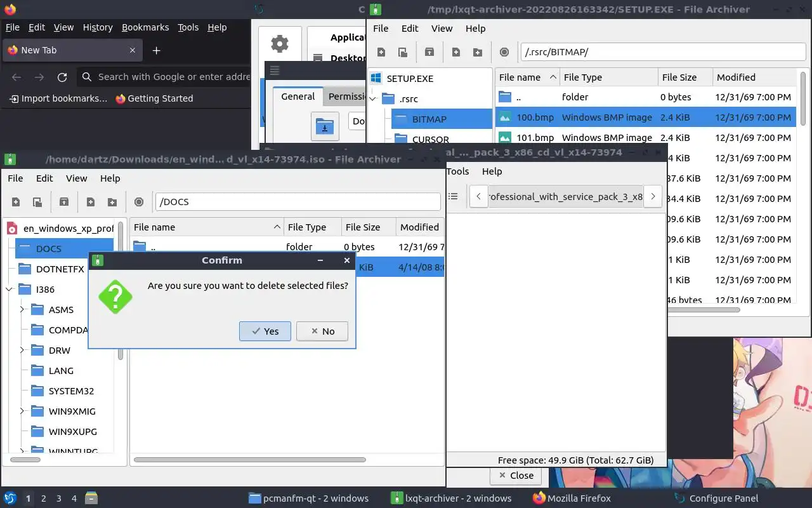This screenshot has height=508, width=812.
Task: Open Help menu in SETUP.EXE archiver window
Action: (x=475, y=29)
